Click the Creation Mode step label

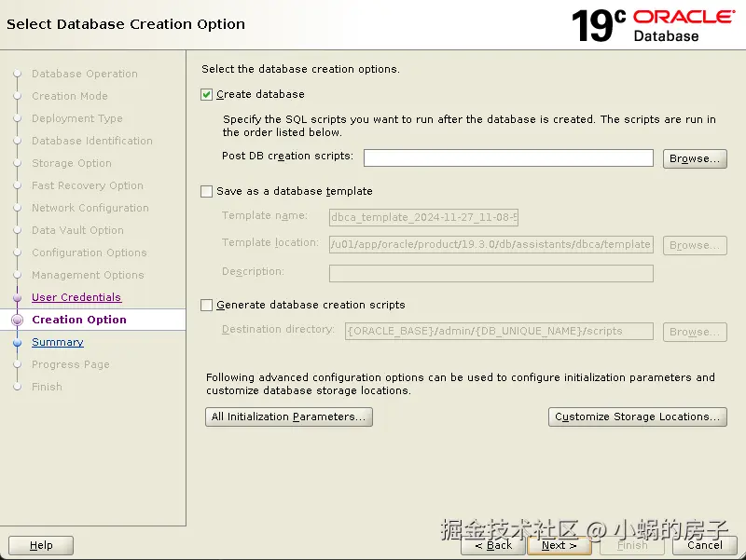pos(69,96)
